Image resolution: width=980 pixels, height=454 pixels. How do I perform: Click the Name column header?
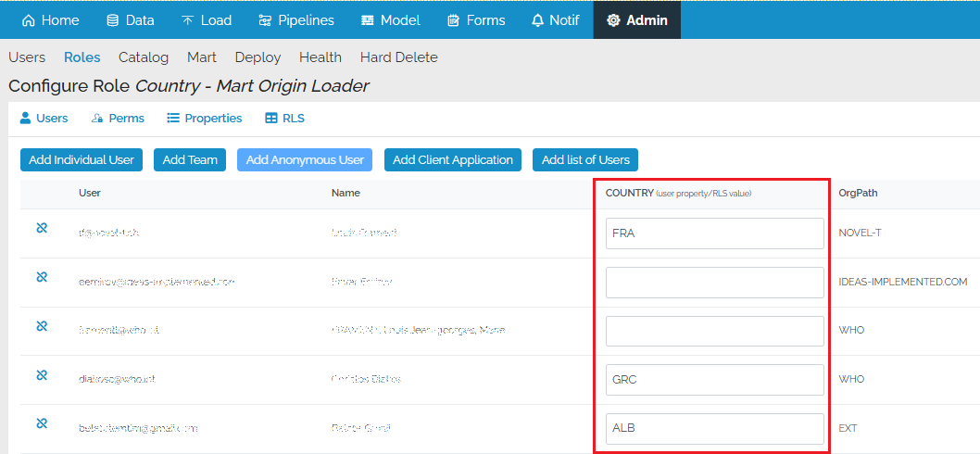[x=346, y=194]
